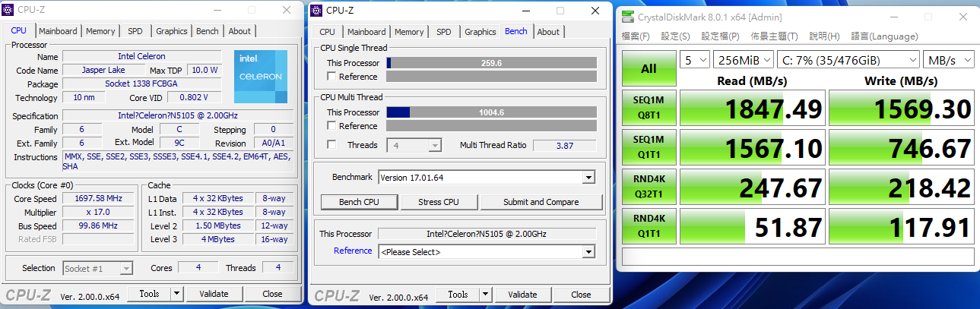Click Multi Thread Ratio value 3.87
Screen dimensions: 980x309
(565, 145)
